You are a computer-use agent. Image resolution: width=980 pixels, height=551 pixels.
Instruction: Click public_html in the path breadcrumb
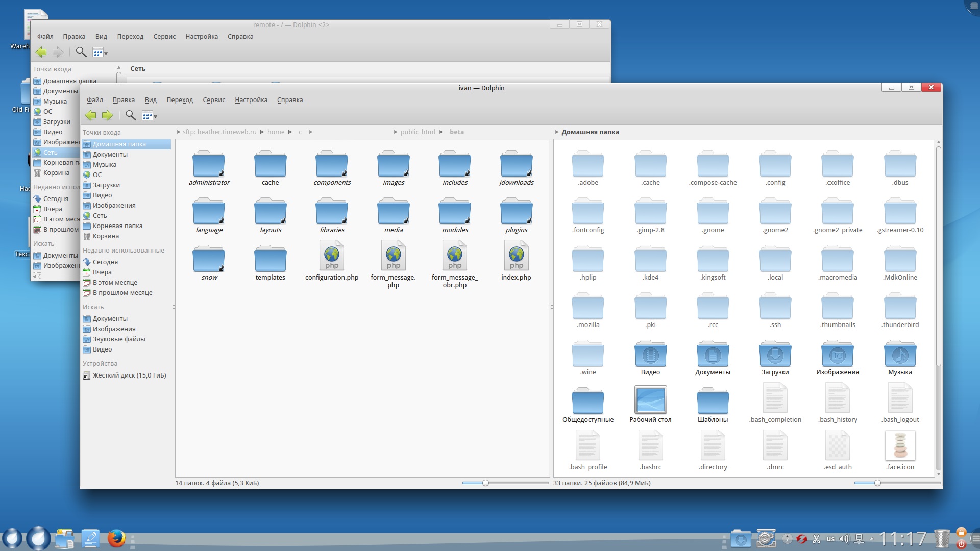point(418,132)
